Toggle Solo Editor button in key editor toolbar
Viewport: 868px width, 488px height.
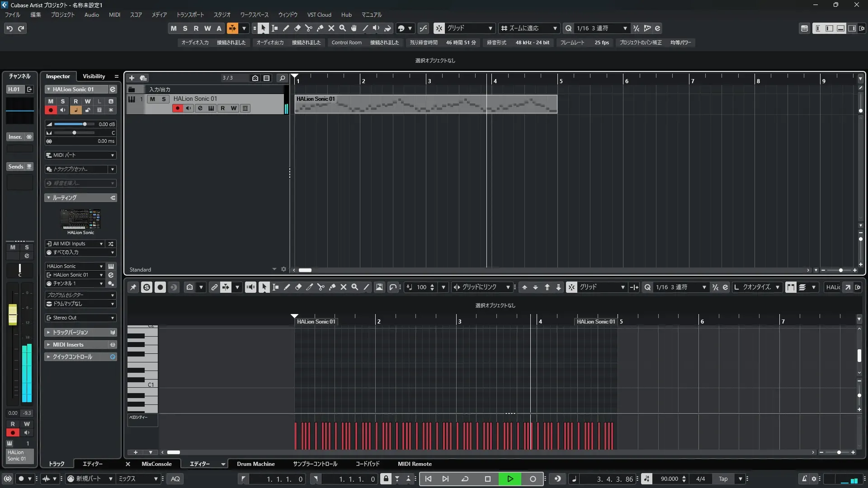click(146, 287)
